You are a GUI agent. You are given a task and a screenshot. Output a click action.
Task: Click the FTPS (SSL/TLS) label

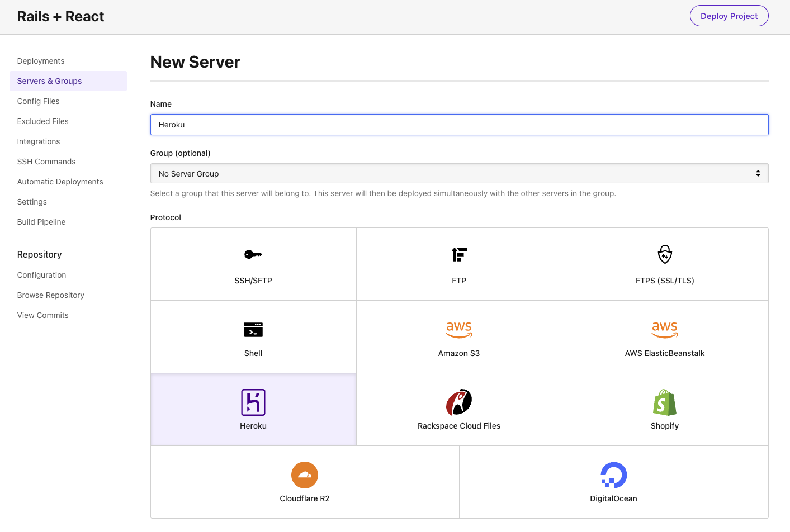(665, 281)
